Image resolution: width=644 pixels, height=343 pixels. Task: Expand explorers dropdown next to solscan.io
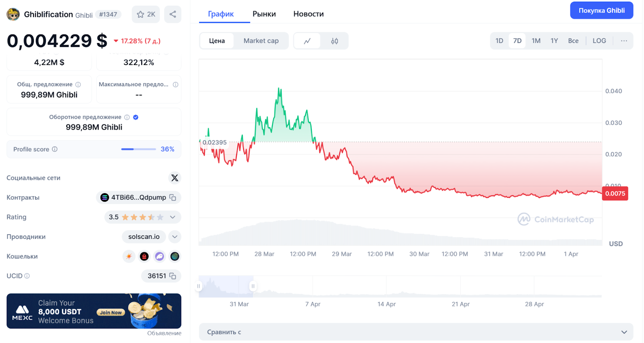point(175,237)
